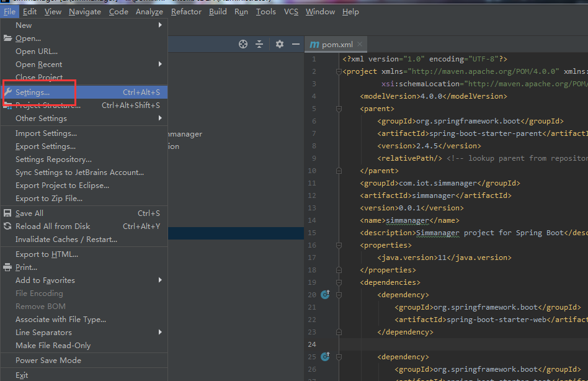
Task: Toggle Make File Read-Only
Action: click(x=53, y=346)
